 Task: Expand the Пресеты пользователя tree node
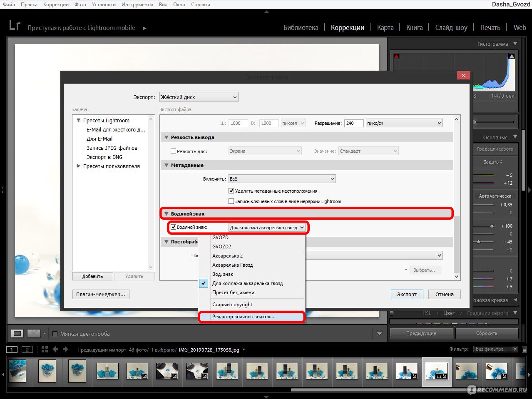[x=78, y=166]
